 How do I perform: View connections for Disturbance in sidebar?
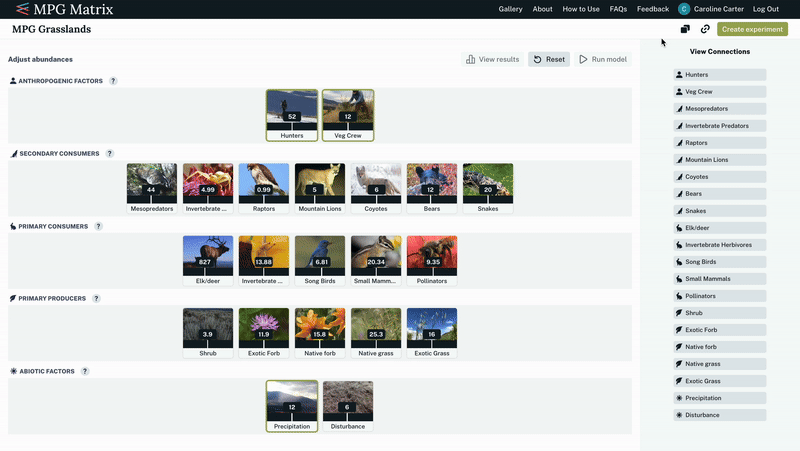point(719,415)
